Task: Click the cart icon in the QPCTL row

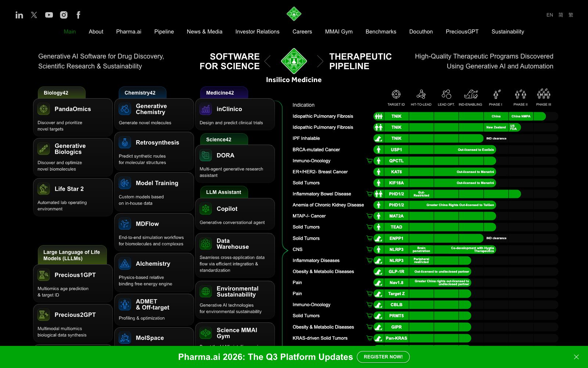Action: [369, 161]
